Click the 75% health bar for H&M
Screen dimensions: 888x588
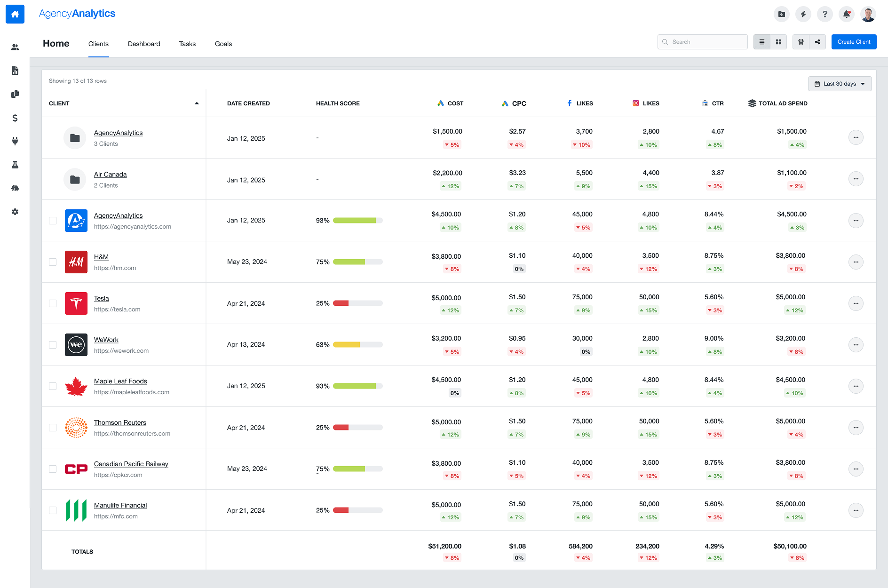click(358, 262)
